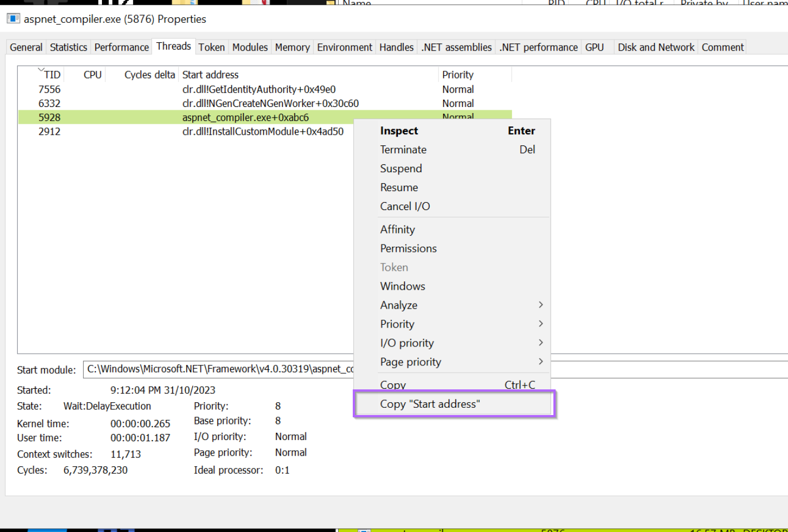This screenshot has width=788, height=532.
Task: Open Affinity from the context menu
Action: [x=452, y=230]
